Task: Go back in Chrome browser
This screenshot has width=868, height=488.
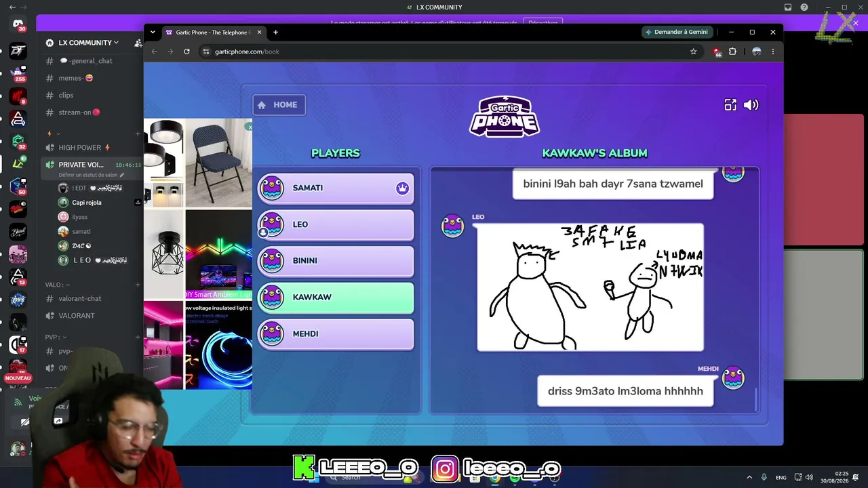Action: pos(154,52)
